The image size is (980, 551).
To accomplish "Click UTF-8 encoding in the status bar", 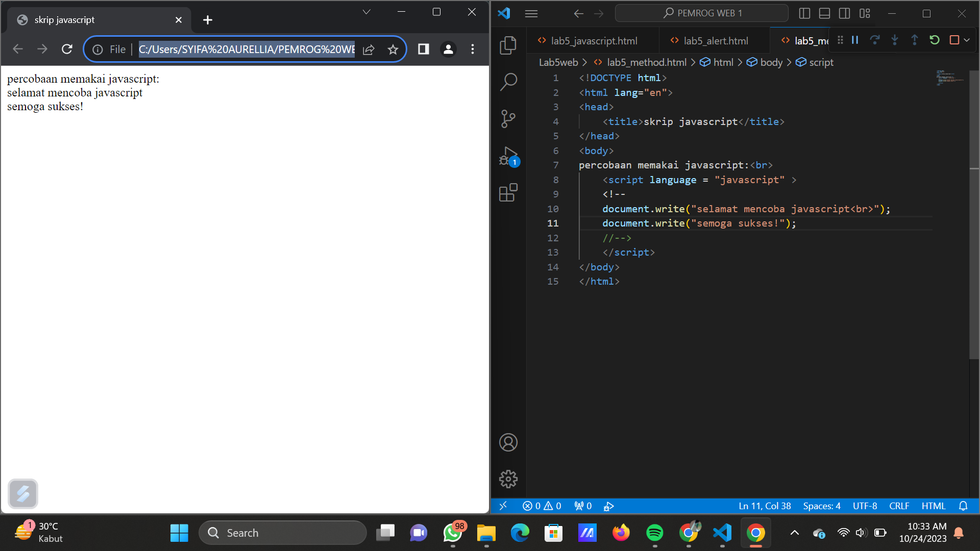I will (x=865, y=506).
